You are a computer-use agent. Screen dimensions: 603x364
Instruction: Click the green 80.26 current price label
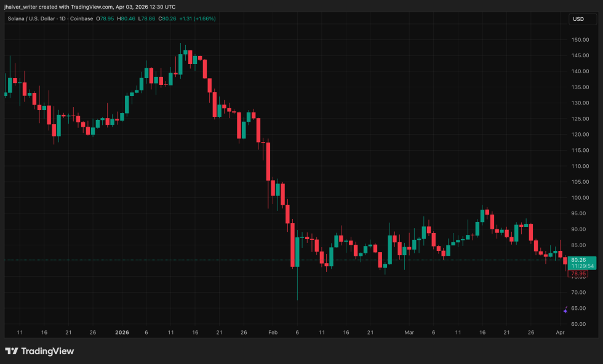(x=581, y=260)
